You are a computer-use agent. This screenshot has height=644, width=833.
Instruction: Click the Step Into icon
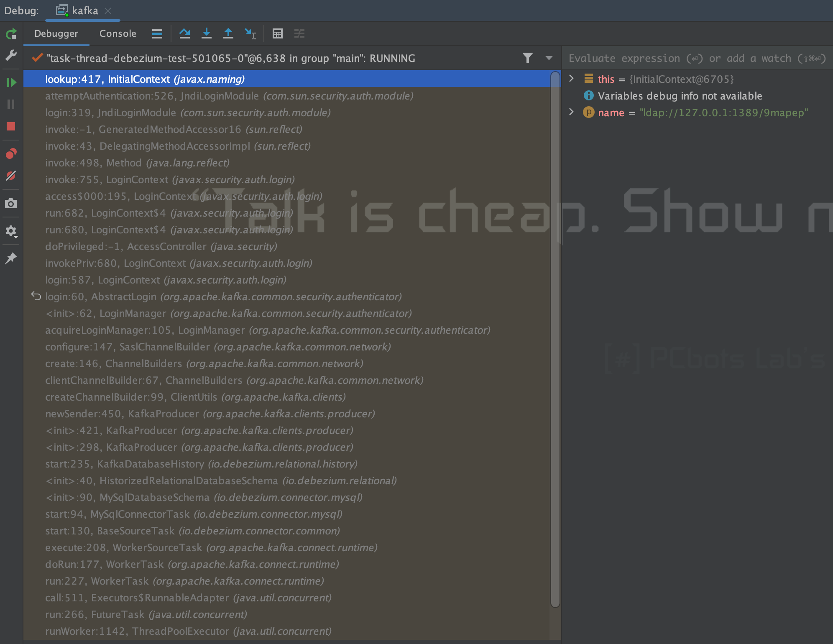tap(206, 34)
